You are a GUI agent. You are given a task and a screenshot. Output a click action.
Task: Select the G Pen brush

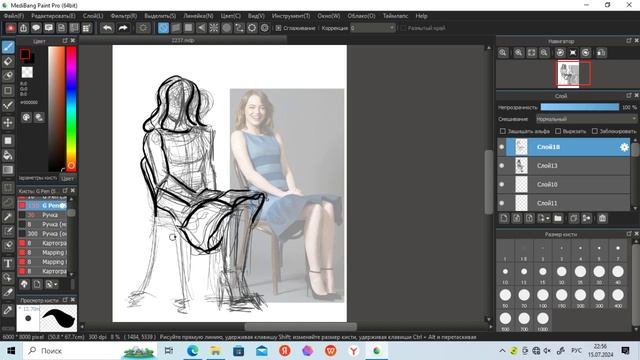tap(42, 205)
